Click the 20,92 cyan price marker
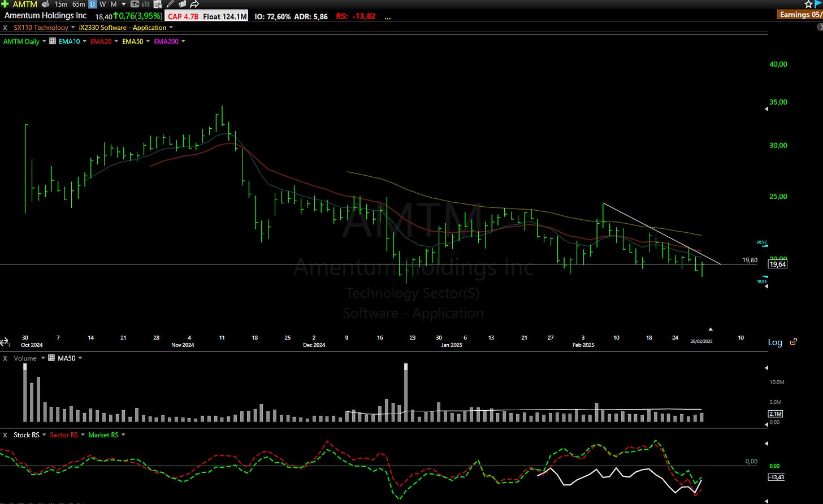This screenshot has width=823, height=504. 761,242
